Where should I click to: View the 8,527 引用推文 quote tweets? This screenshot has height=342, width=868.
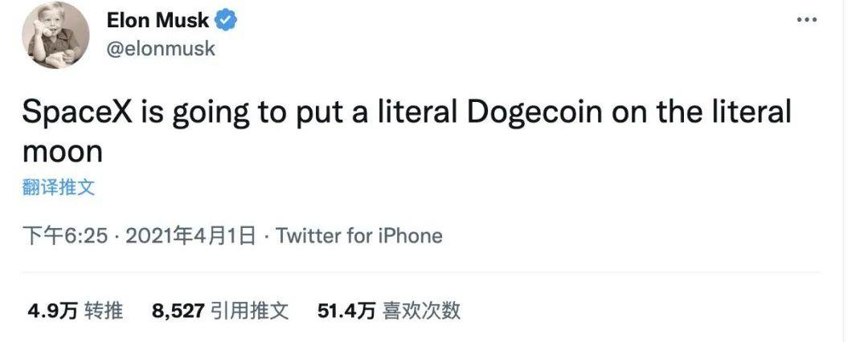pyautogui.click(x=220, y=311)
